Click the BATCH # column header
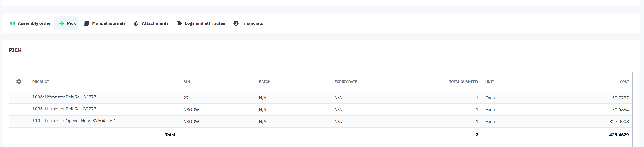This screenshot has width=644, height=147. click(x=266, y=82)
